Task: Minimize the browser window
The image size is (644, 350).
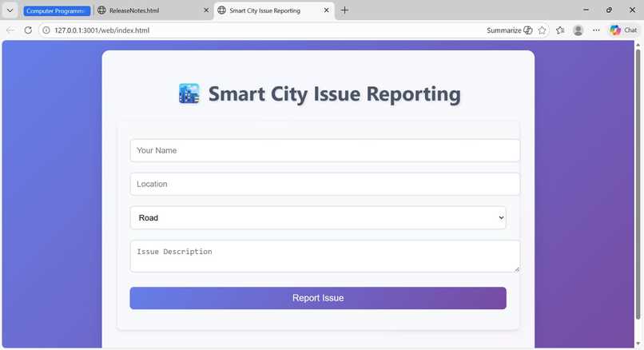Action: tap(586, 10)
